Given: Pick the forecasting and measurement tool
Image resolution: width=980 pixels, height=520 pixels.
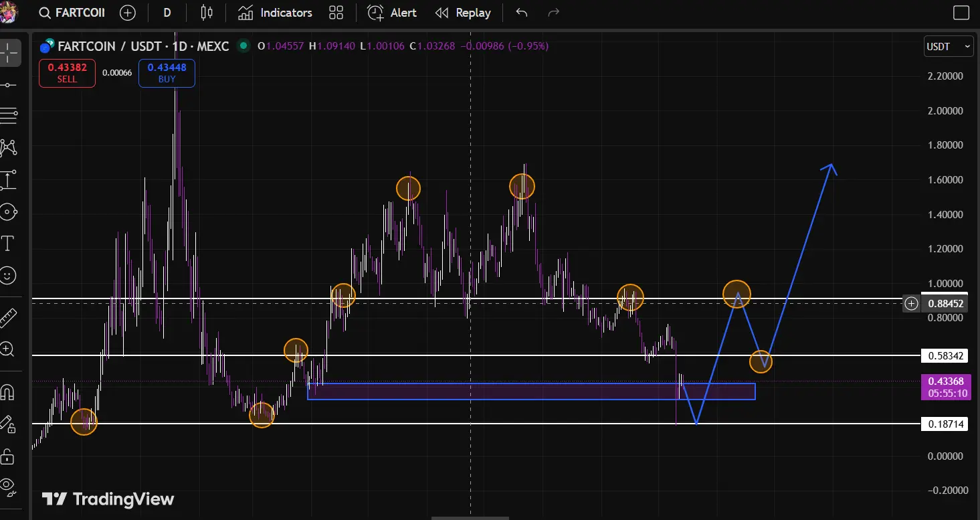Looking at the screenshot, I should 9,179.
